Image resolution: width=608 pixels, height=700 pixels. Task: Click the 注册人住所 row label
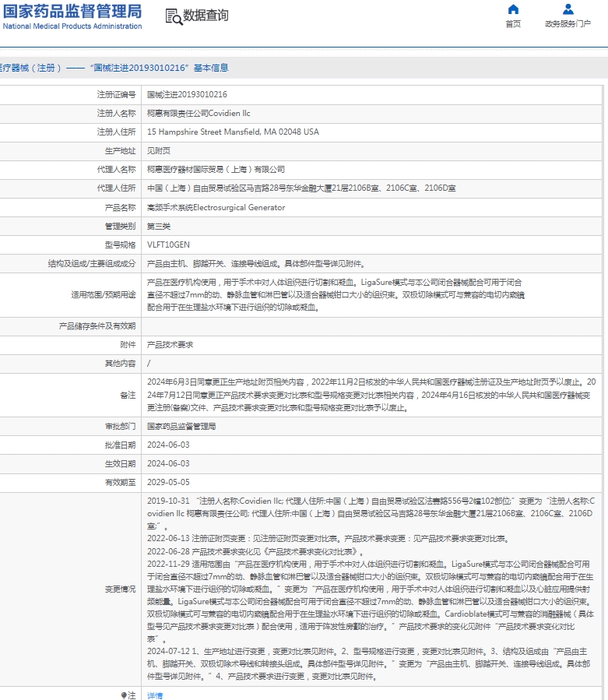point(116,132)
